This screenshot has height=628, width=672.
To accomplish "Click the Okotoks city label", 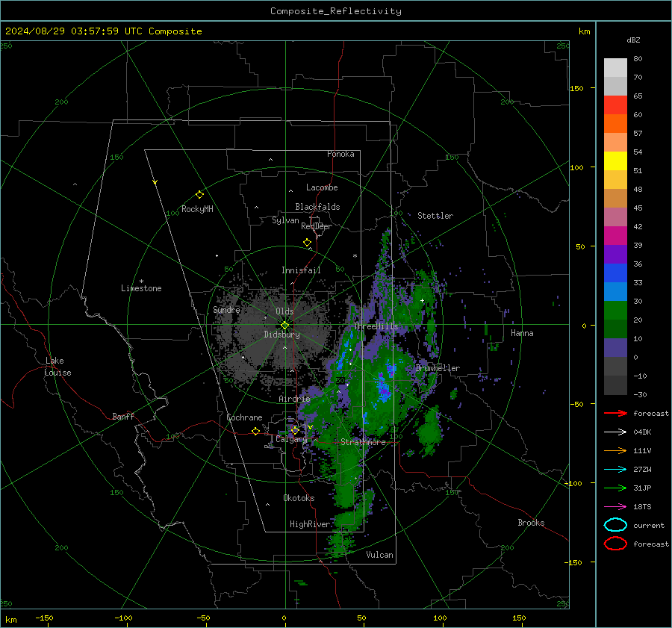I will point(299,498).
